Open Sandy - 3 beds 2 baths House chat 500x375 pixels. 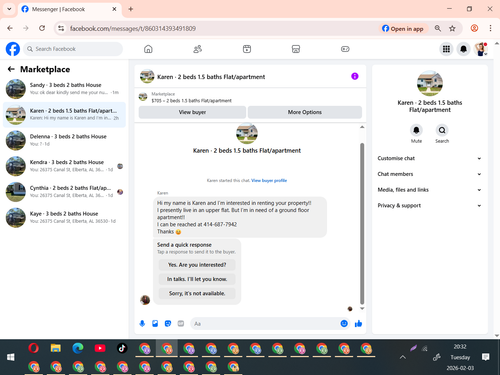[64, 89]
